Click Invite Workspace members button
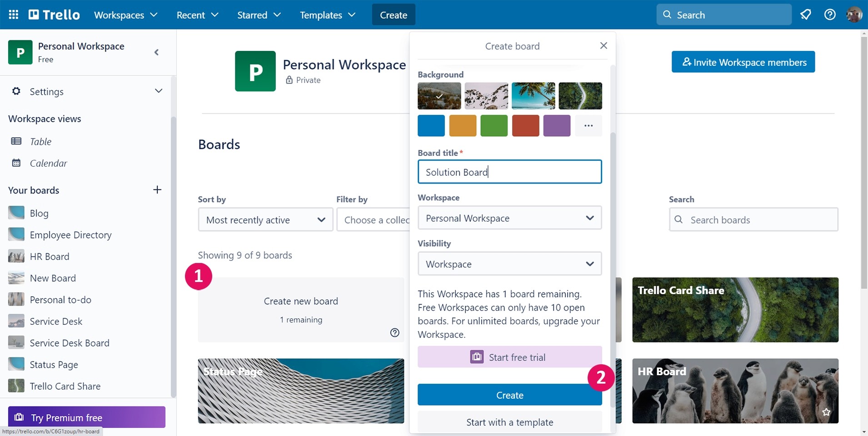The width and height of the screenshot is (868, 436). [x=743, y=62]
